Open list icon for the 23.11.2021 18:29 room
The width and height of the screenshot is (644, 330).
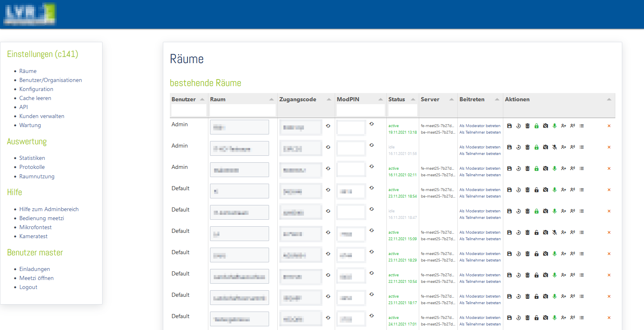point(582,254)
